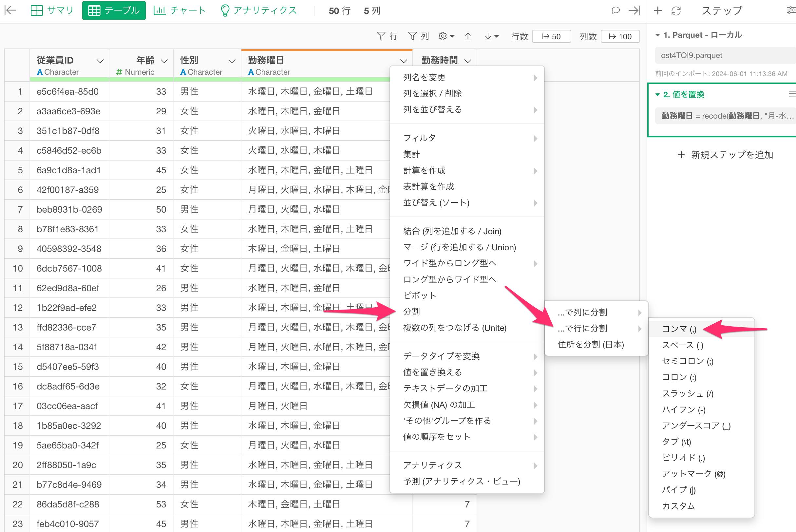Select カスタム separator option
Viewport: 796px width, 532px height.
pyautogui.click(x=701, y=506)
